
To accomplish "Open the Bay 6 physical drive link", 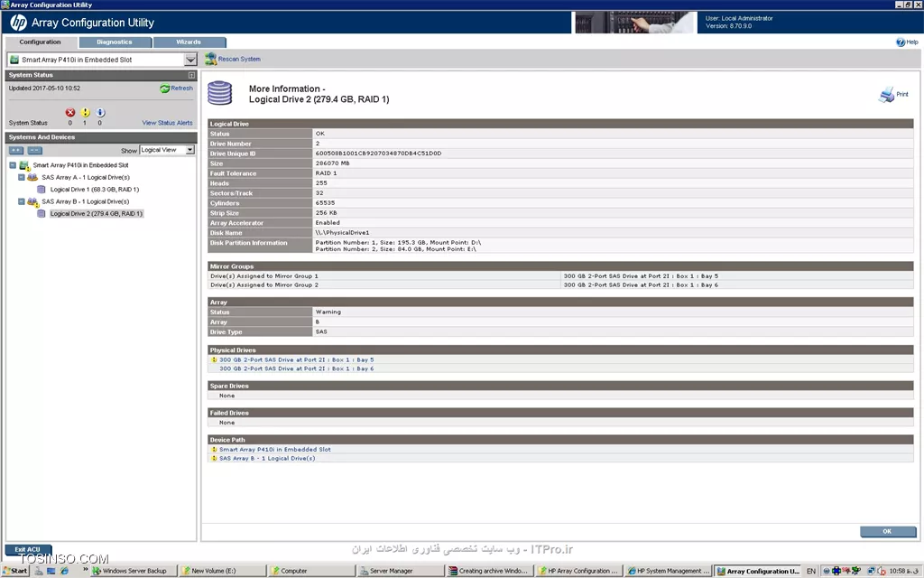I will point(296,368).
